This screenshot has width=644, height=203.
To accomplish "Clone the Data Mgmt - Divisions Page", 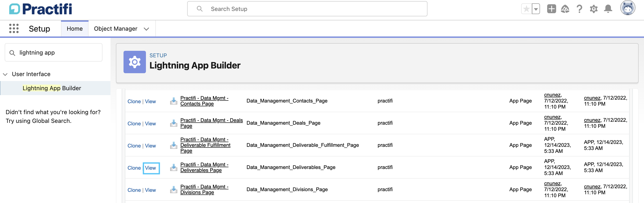I will [x=134, y=190].
